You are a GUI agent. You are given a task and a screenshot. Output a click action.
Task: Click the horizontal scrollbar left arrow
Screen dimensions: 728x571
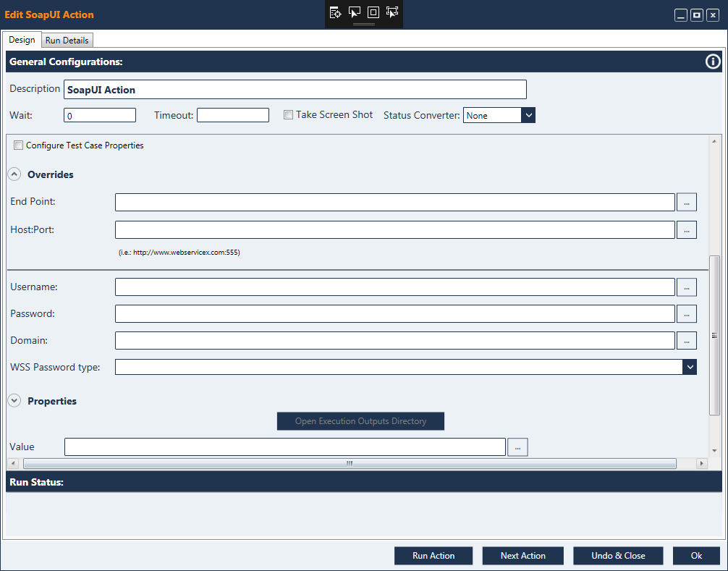click(13, 463)
